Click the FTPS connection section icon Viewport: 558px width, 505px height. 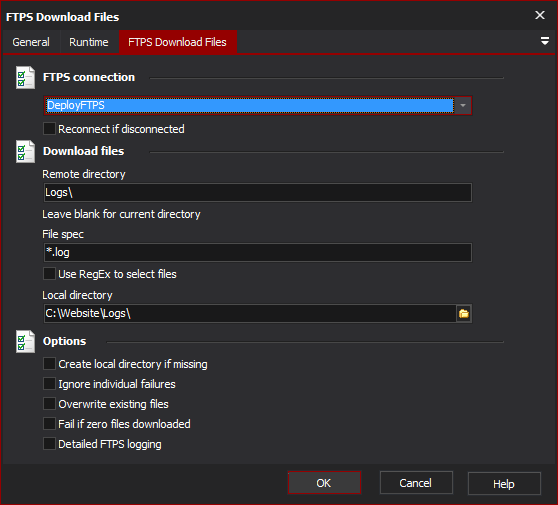25,78
